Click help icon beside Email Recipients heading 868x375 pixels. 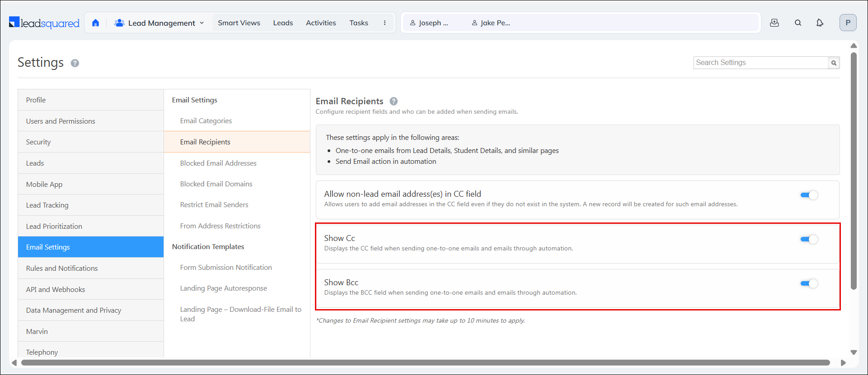[394, 101]
